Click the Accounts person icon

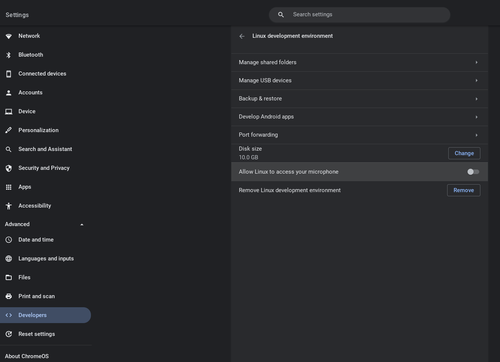click(9, 93)
